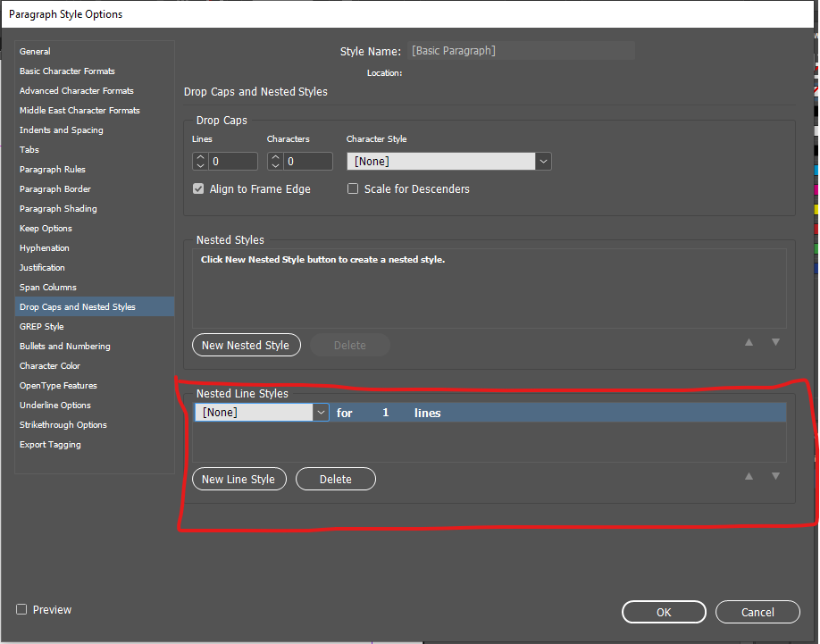Move nested style up with arrow
820x644 pixels.
tap(749, 342)
